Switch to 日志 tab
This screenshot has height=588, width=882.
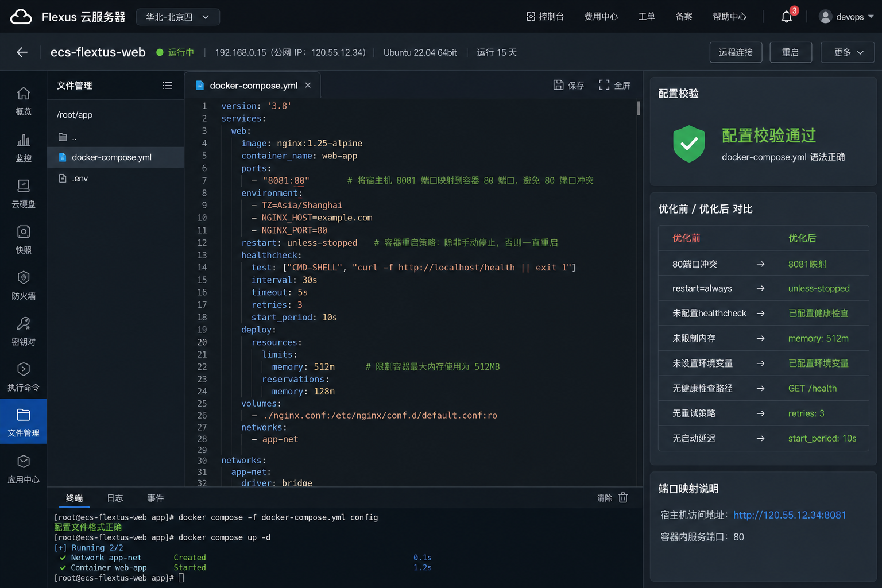pos(115,498)
